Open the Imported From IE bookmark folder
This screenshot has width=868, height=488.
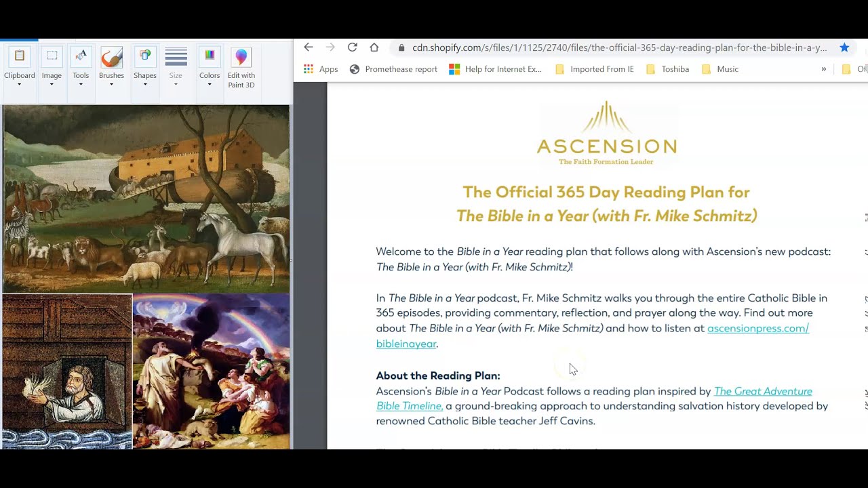pyautogui.click(x=594, y=69)
